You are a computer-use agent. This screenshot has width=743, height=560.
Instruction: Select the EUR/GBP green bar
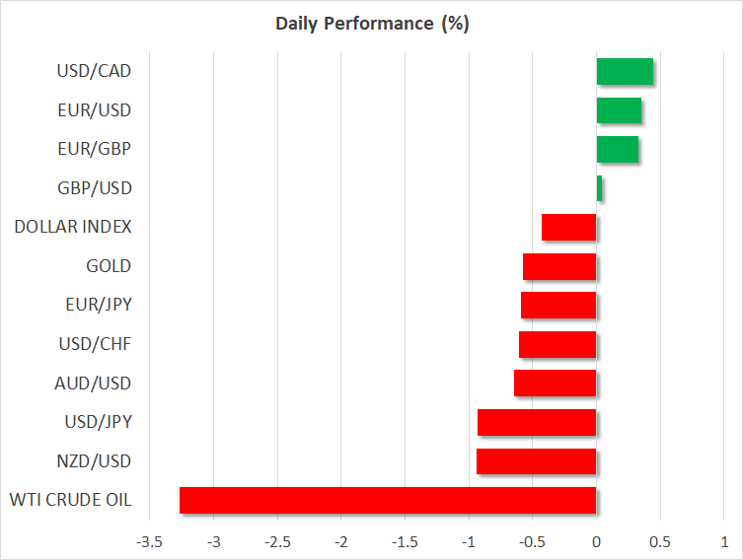[x=617, y=150]
